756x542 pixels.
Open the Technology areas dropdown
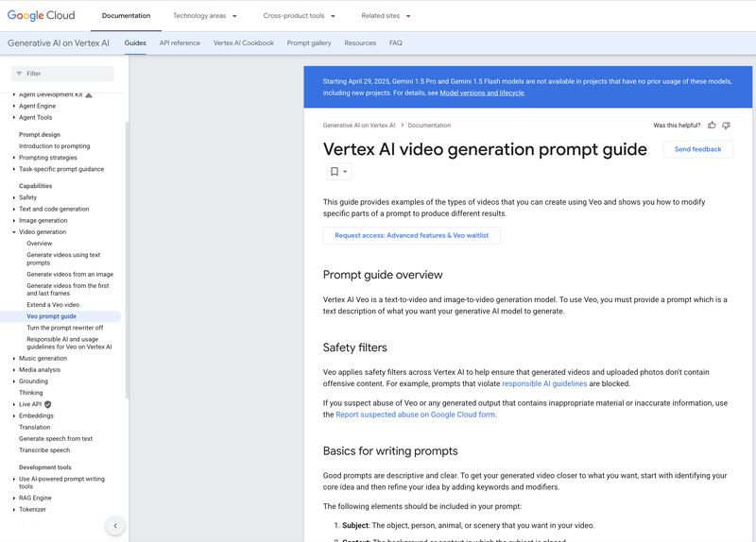(205, 16)
